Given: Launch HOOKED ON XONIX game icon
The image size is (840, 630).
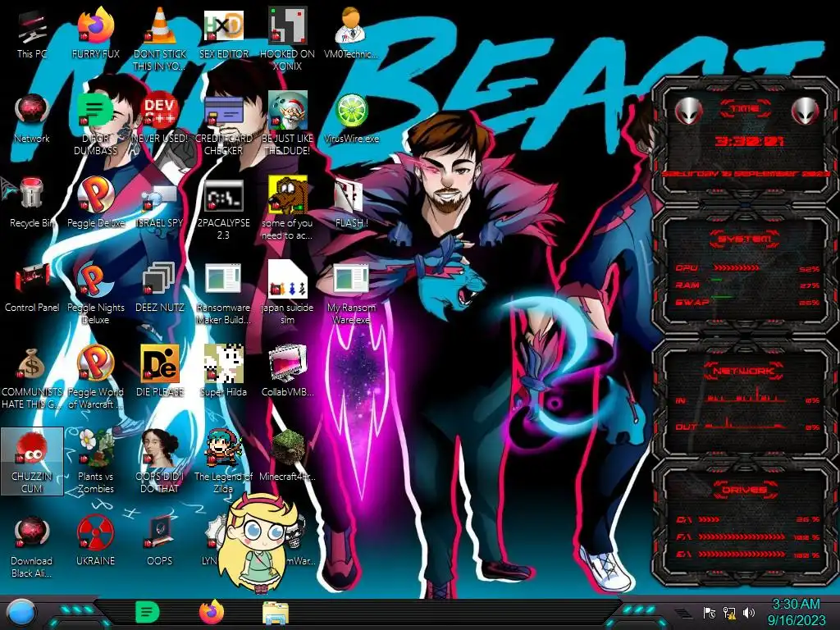Looking at the screenshot, I should point(288,39).
